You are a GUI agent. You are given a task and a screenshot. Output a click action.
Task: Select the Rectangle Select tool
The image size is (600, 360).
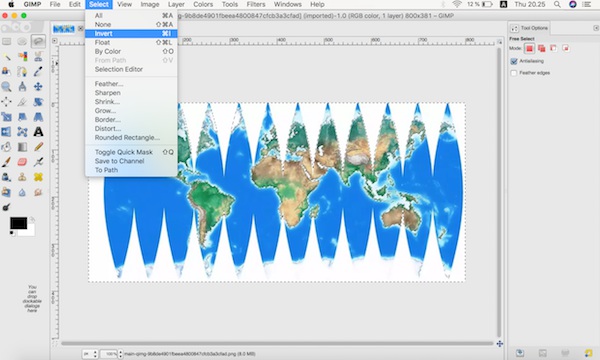click(x=7, y=41)
